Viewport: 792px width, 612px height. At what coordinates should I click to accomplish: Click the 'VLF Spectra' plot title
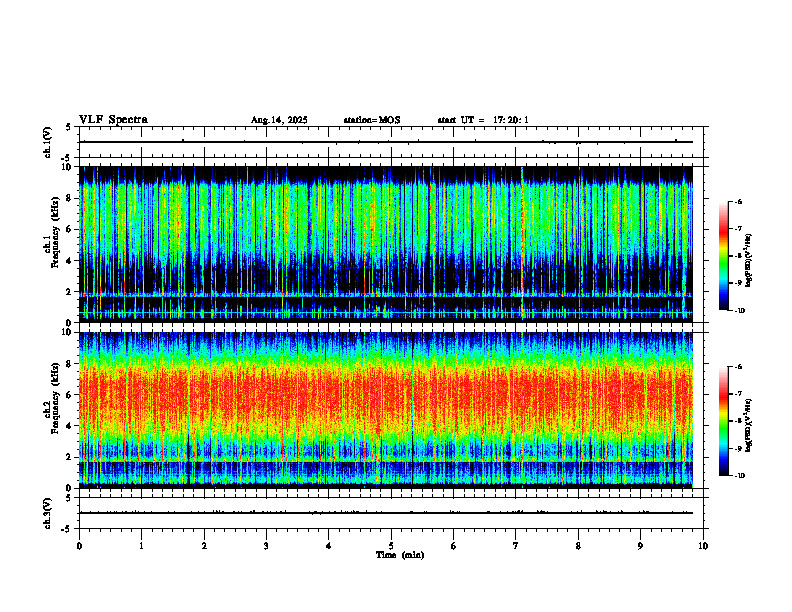(113, 120)
